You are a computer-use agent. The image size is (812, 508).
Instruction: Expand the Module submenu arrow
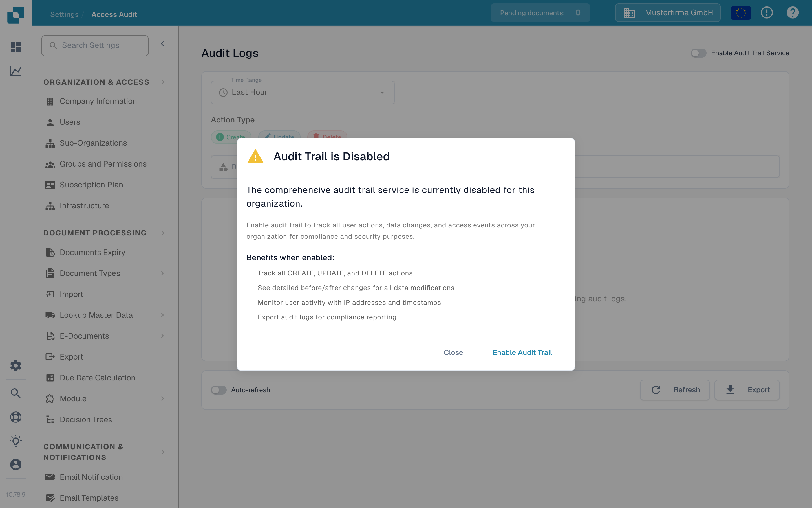click(162, 399)
